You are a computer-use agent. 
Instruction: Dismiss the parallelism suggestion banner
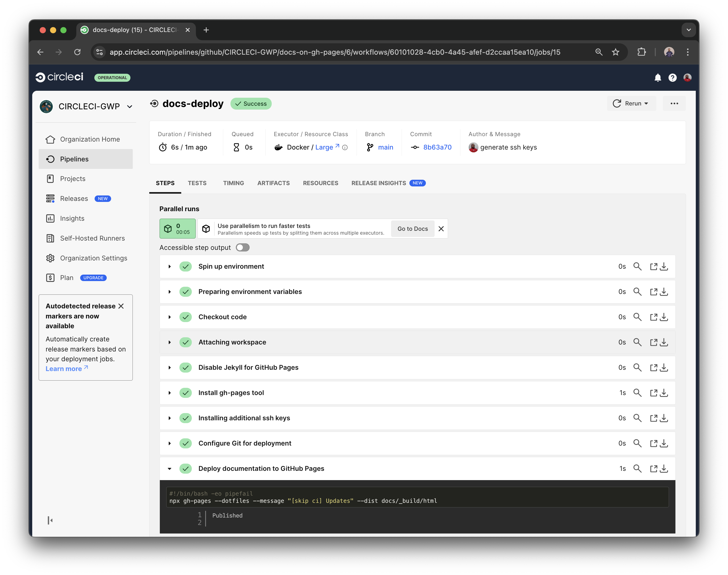tap(441, 229)
